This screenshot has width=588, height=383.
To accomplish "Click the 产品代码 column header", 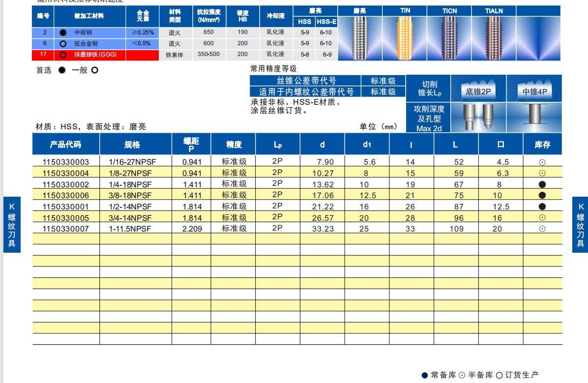I will (x=66, y=145).
